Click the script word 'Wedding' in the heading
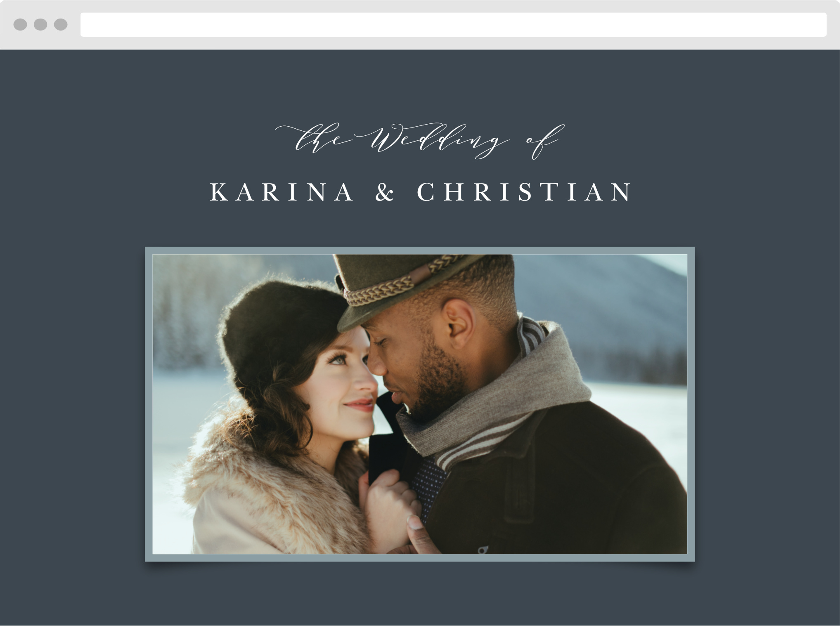 438,141
